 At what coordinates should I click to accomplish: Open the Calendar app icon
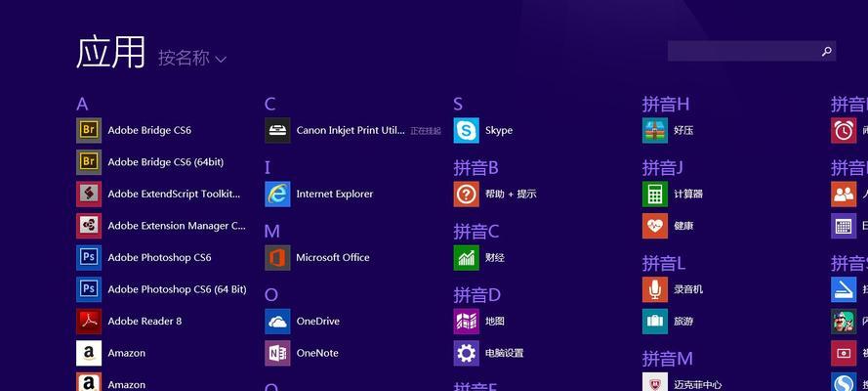[844, 226]
